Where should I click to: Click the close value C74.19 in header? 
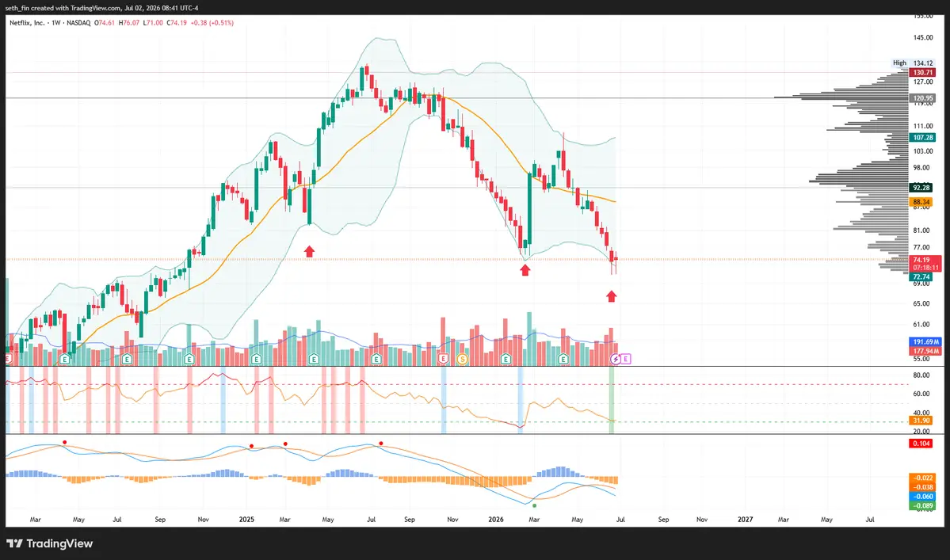pyautogui.click(x=177, y=23)
